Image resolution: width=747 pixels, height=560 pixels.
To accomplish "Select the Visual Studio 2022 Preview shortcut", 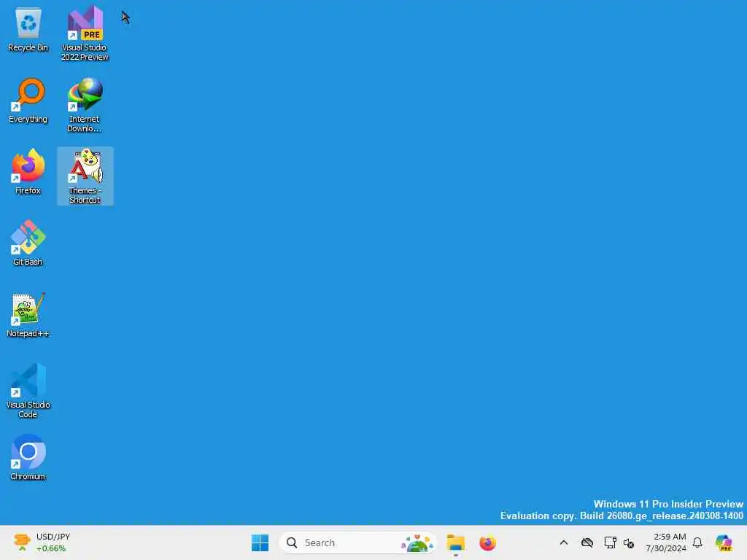I will 85,34.
